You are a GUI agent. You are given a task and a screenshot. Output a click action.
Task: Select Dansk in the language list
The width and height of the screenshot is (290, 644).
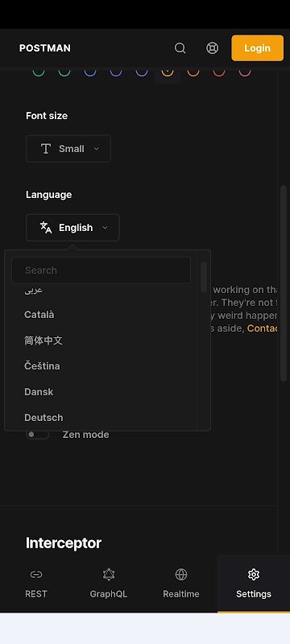[x=39, y=392]
